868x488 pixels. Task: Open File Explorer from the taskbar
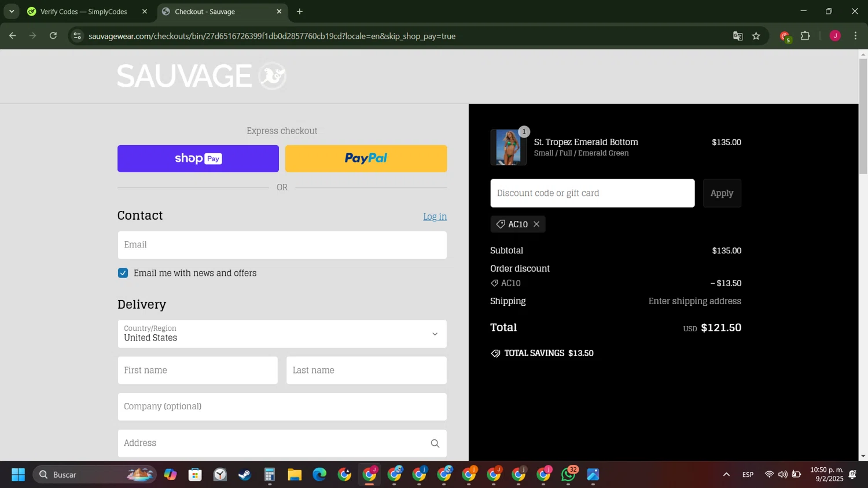[x=295, y=475]
